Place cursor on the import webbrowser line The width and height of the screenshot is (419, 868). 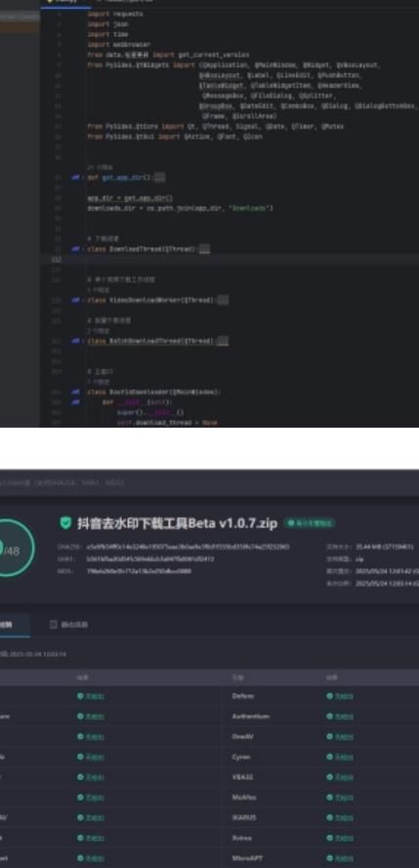pyautogui.click(x=118, y=44)
